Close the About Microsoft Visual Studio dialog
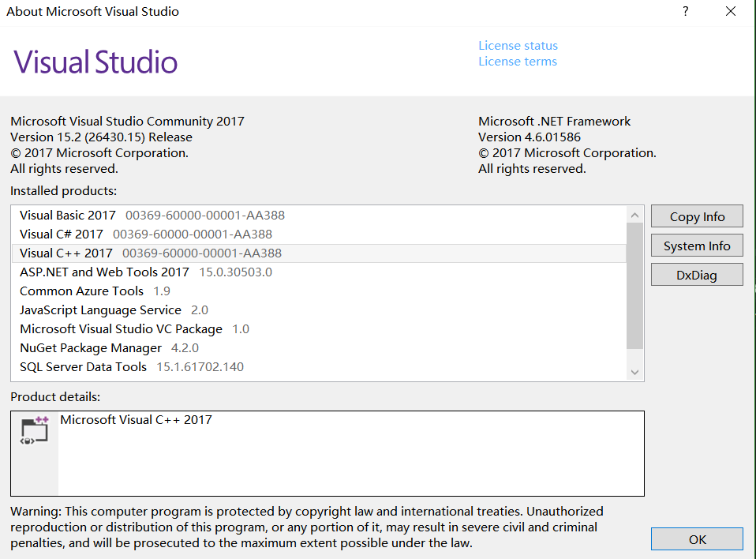Screen dimensions: 756x559 tap(731, 11)
